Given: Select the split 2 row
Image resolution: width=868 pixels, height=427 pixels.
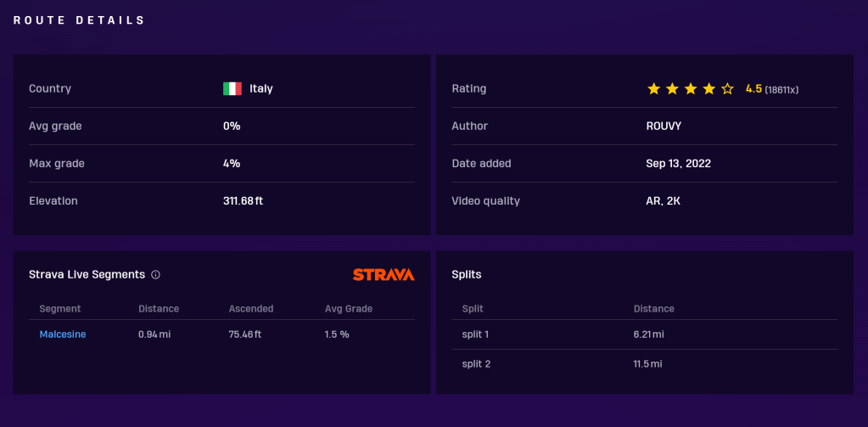Looking at the screenshot, I should click(x=636, y=364).
